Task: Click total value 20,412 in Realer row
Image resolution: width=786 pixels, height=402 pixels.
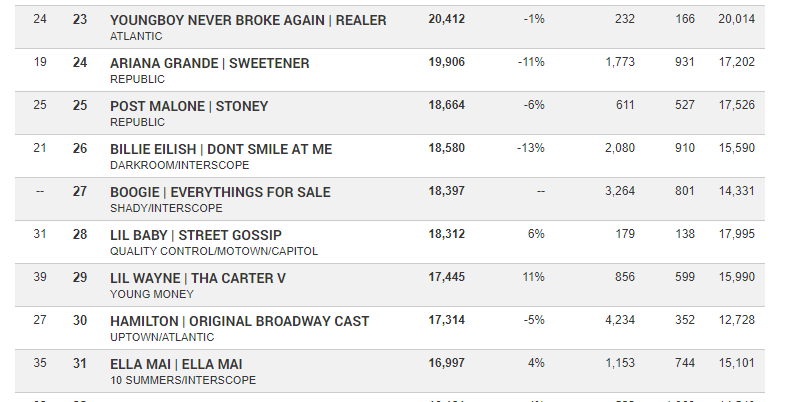Action: 447,19
